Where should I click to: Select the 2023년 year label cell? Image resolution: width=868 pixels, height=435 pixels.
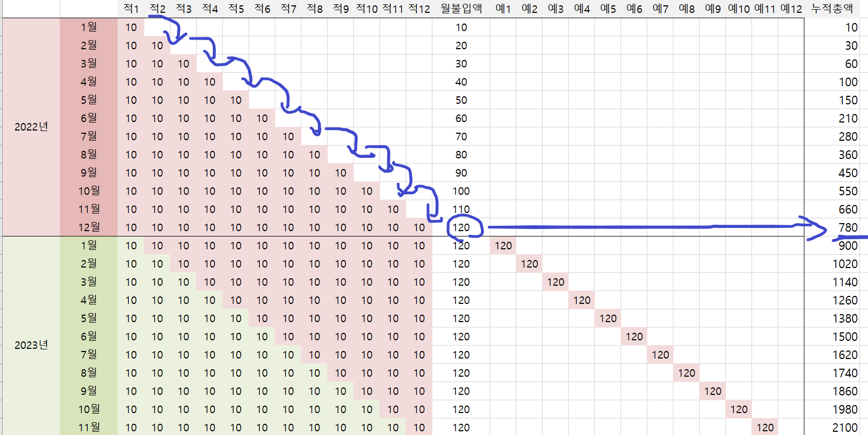[x=31, y=345]
